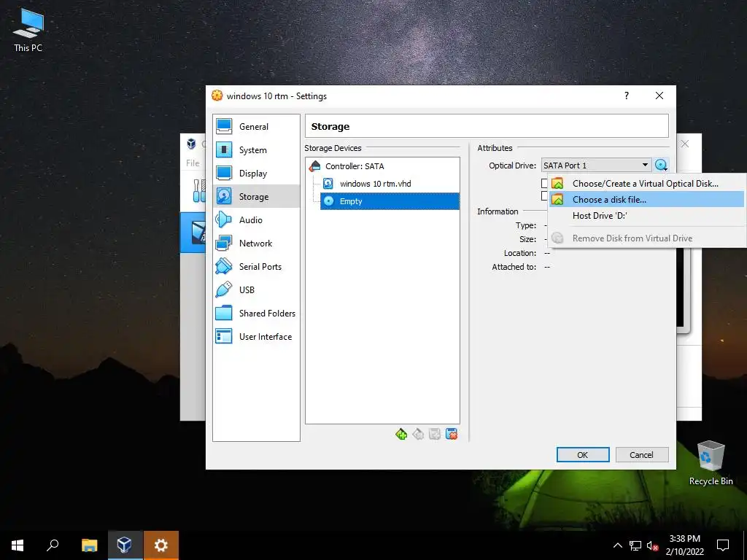The height and width of the screenshot is (560, 747).
Task: Open the System settings page
Action: tap(256, 150)
